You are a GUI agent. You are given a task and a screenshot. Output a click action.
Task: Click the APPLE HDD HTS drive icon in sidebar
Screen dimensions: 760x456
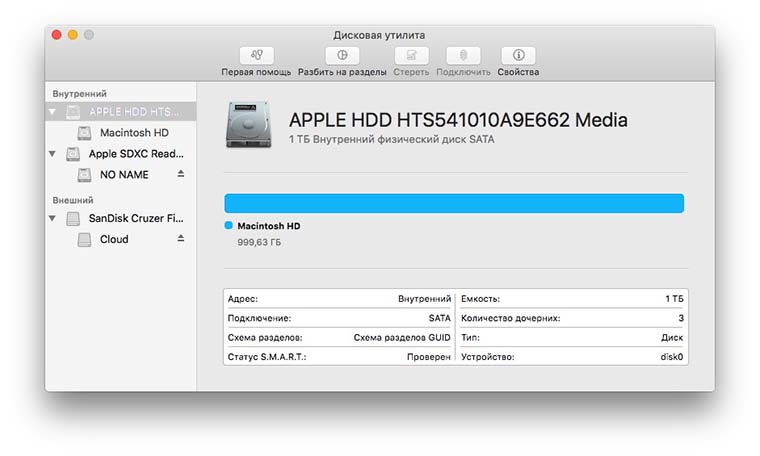tap(73, 112)
